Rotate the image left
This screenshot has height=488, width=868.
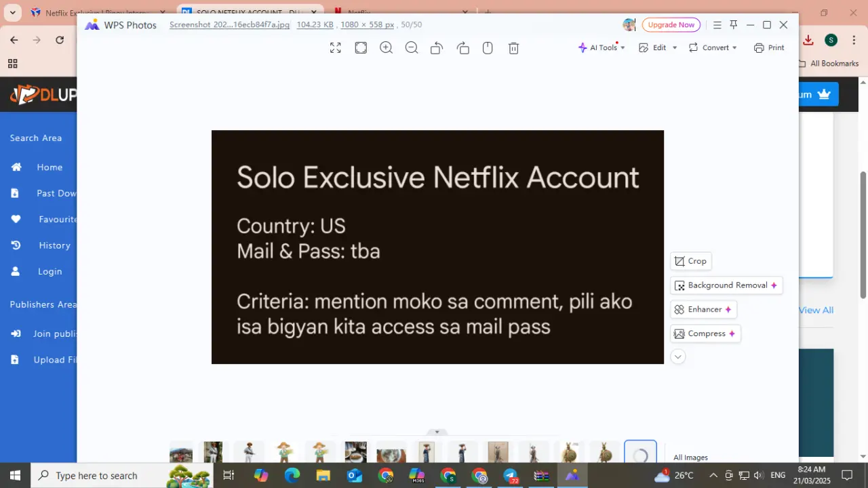[x=437, y=47]
